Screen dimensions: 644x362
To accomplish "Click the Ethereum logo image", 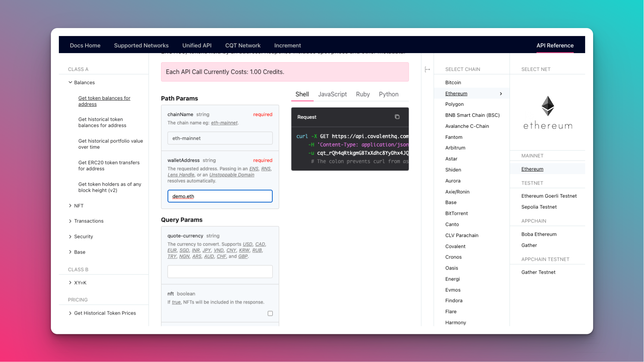I will (547, 113).
